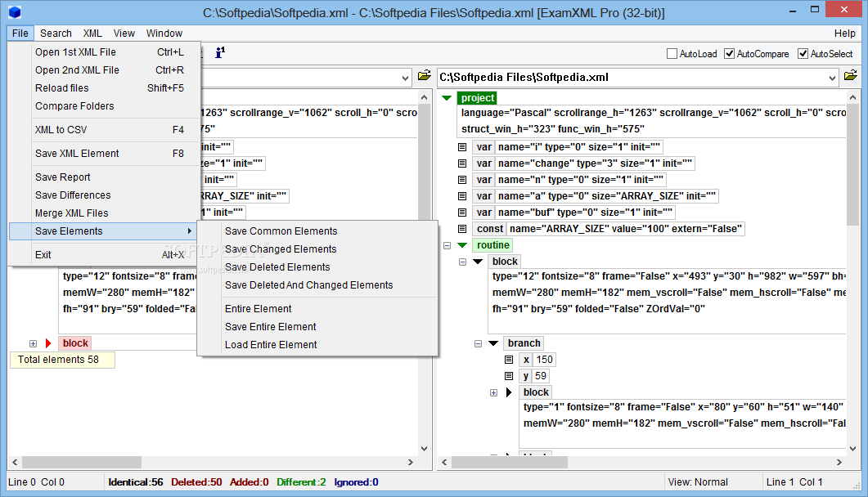The width and height of the screenshot is (868, 497).
Task: Collapse the block node under routine
Action: click(463, 262)
